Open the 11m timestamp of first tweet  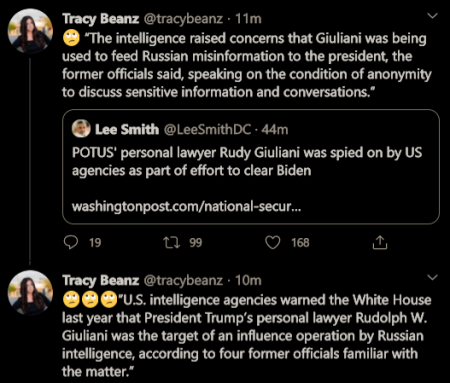point(248,19)
